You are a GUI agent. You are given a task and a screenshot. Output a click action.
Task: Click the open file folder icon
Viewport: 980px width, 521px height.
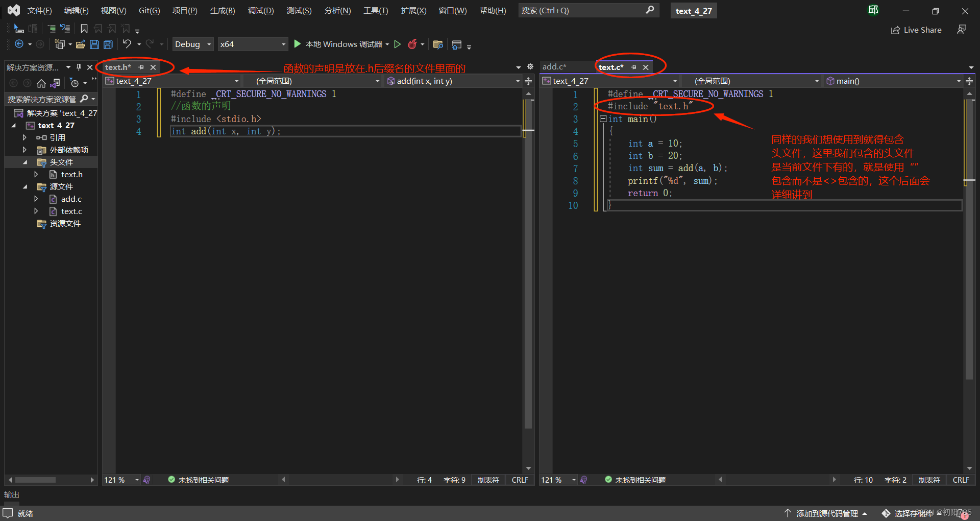[x=81, y=44]
